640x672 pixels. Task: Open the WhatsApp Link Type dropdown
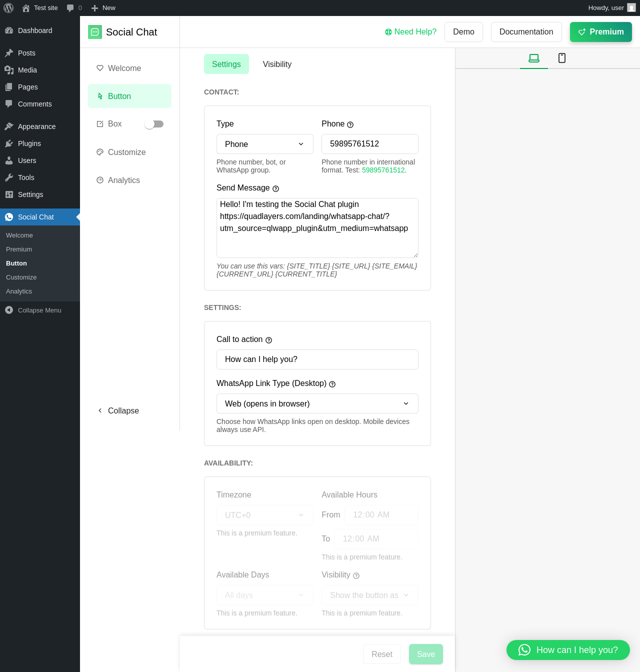(317, 403)
